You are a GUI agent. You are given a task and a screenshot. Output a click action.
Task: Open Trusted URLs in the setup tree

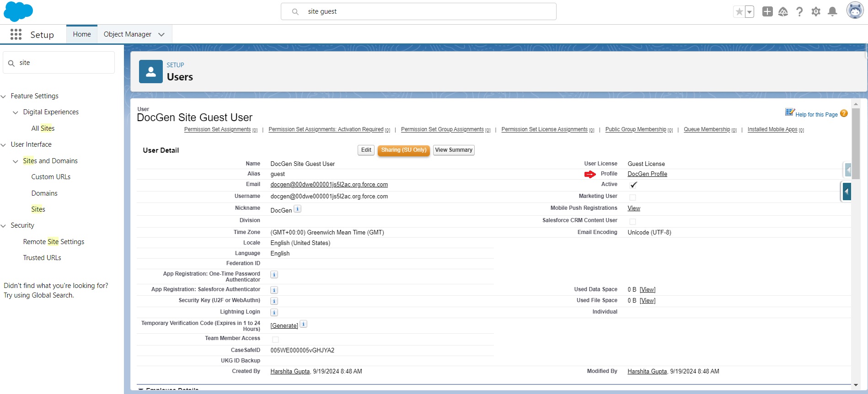pyautogui.click(x=42, y=258)
